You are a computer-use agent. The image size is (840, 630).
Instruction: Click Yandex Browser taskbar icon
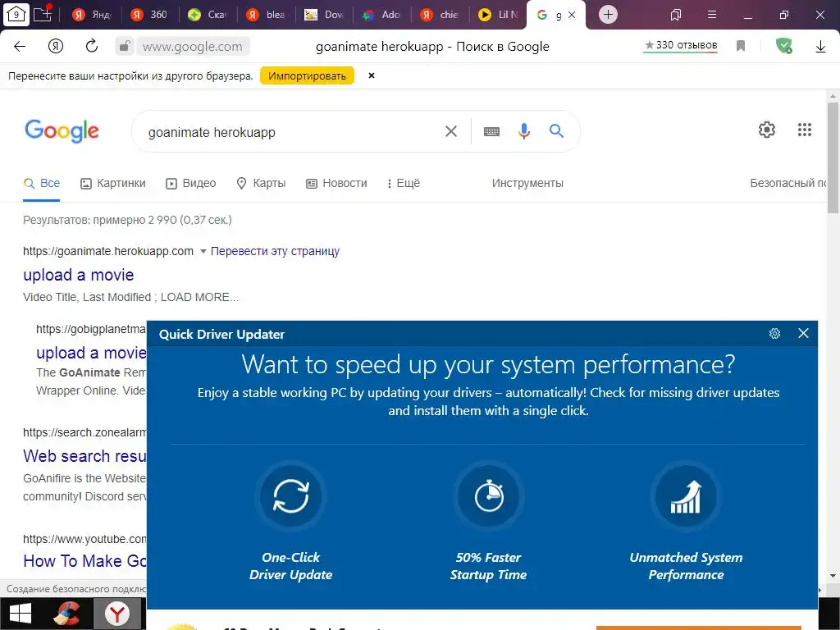pyautogui.click(x=116, y=614)
